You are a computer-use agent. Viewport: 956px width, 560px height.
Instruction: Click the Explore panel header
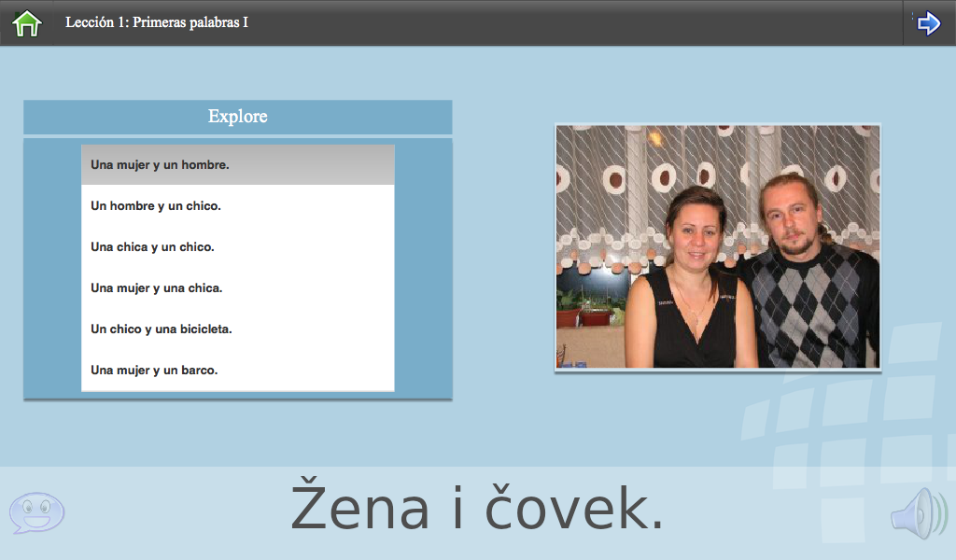tap(238, 117)
